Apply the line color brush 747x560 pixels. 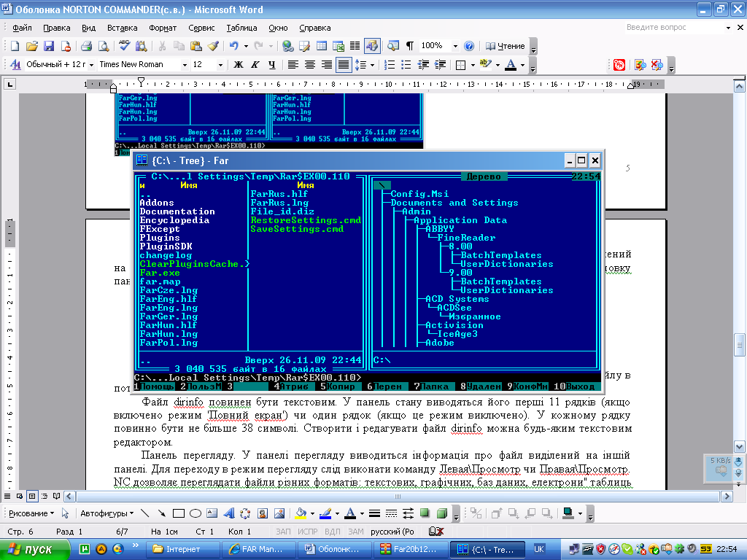(325, 513)
